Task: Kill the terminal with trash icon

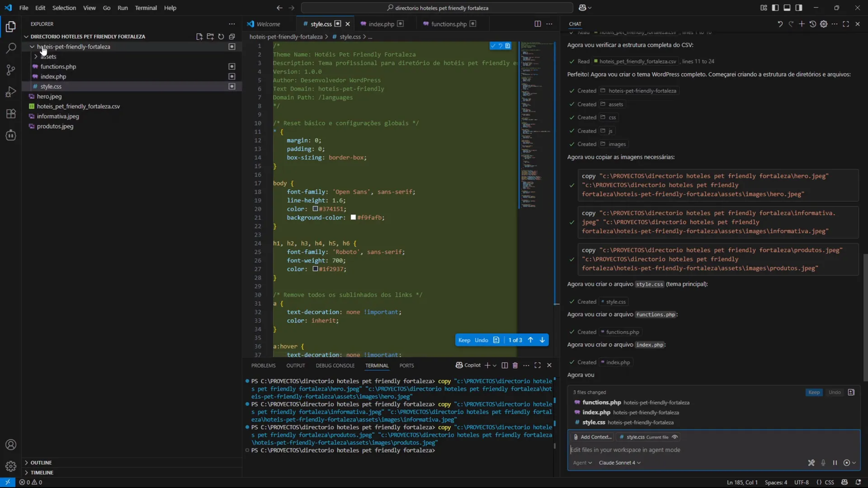Action: 515,365
